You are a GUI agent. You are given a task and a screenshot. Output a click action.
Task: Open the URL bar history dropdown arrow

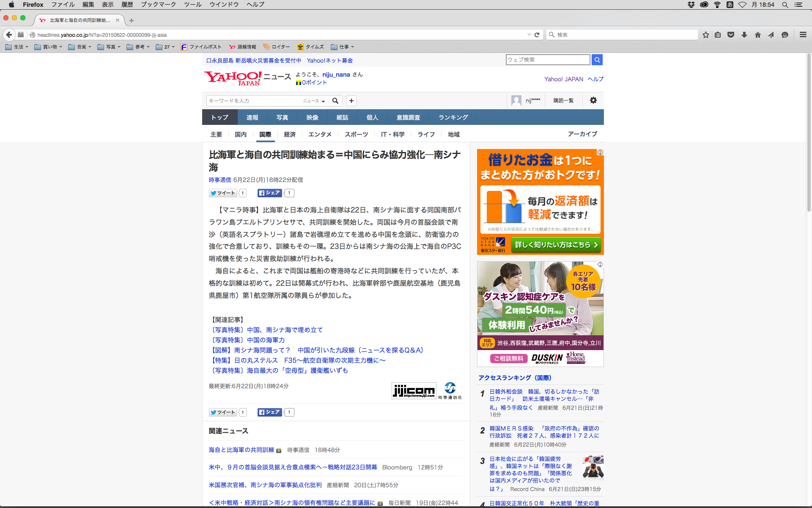(529, 35)
